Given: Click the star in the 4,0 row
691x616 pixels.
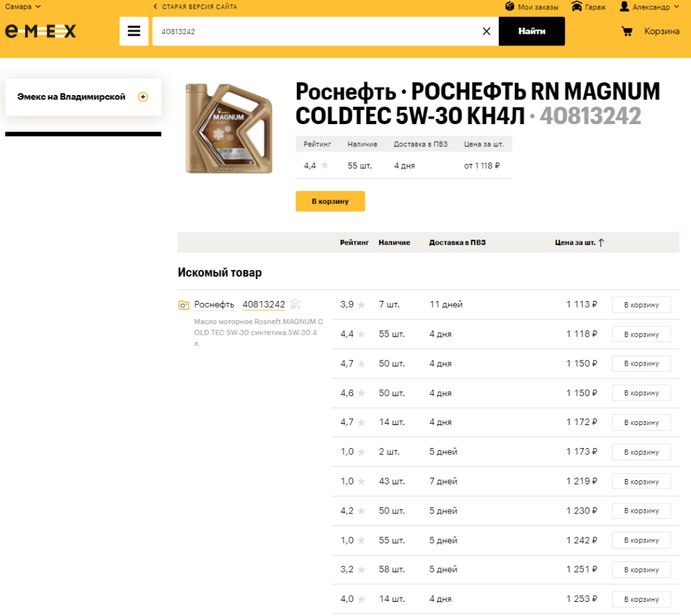Looking at the screenshot, I should pos(362,599).
